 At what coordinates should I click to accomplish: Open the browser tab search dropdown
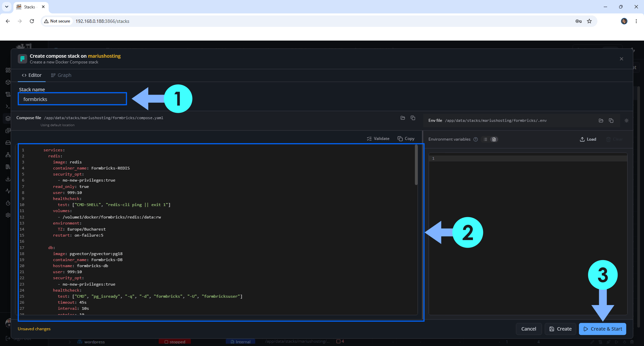(7, 7)
